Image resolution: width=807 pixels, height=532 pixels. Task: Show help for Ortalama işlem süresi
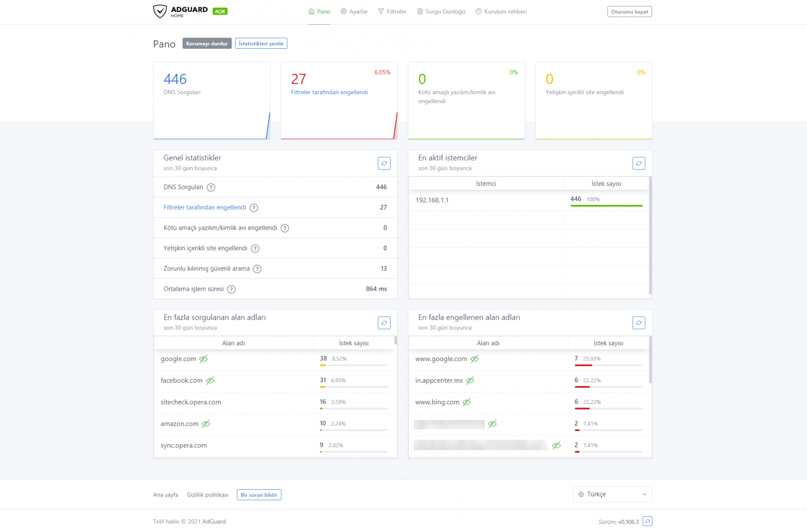(x=231, y=289)
